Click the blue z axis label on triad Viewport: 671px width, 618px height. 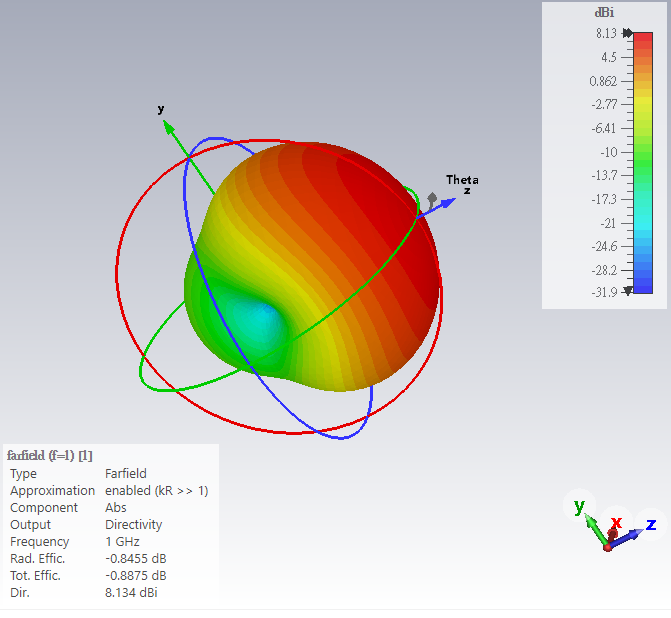click(x=650, y=524)
